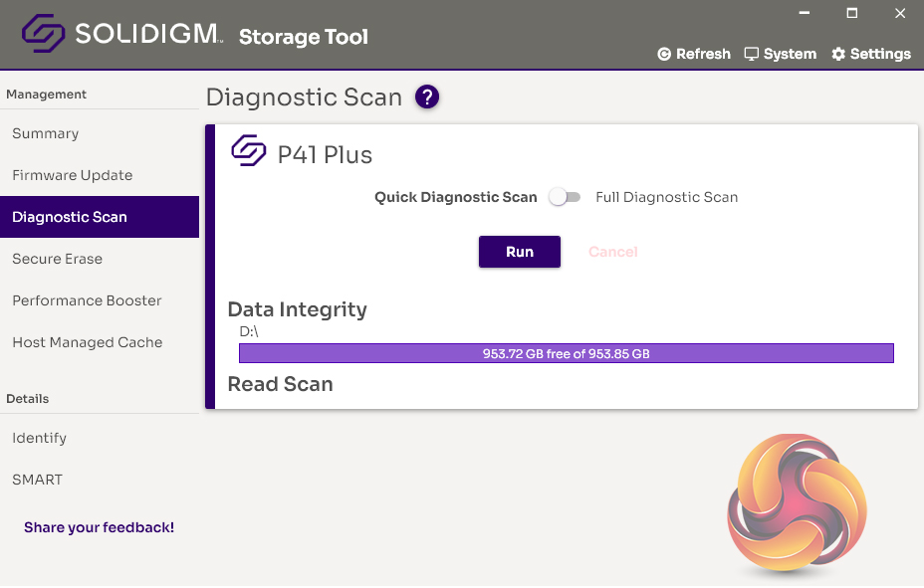924x588 pixels.
Task: Expand the Read Scan section heading
Action: (280, 384)
